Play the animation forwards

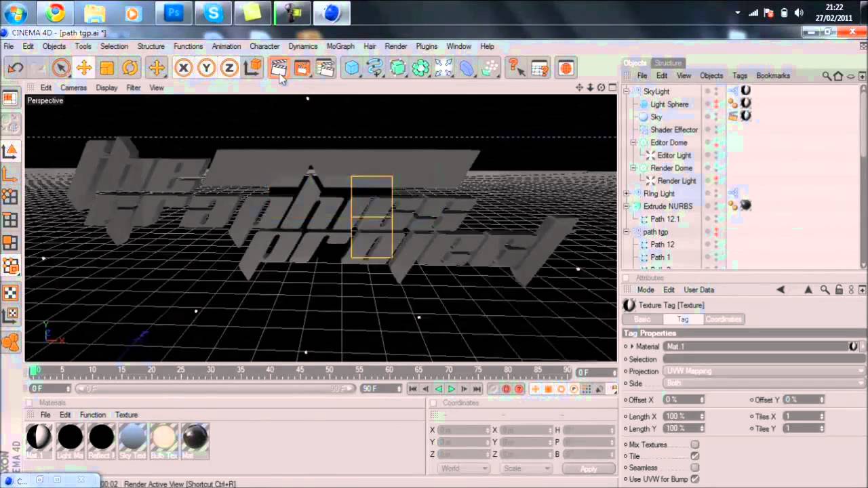coord(451,389)
